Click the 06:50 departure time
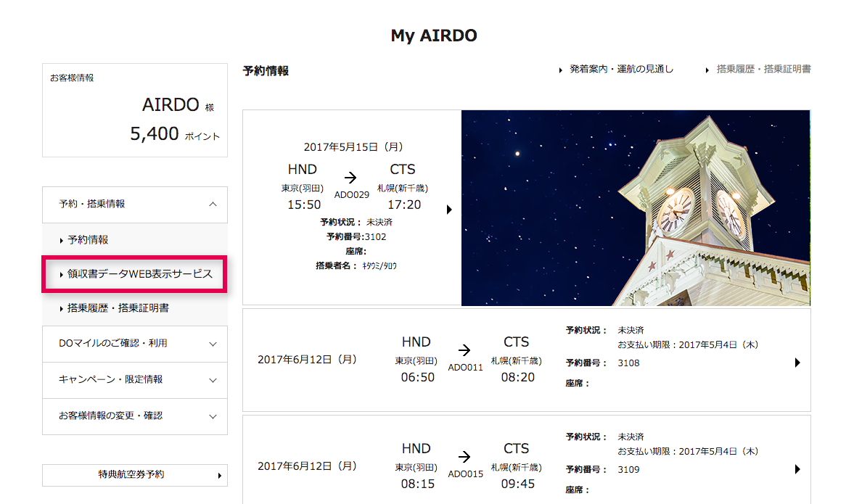This screenshot has height=504, width=854. coord(418,377)
